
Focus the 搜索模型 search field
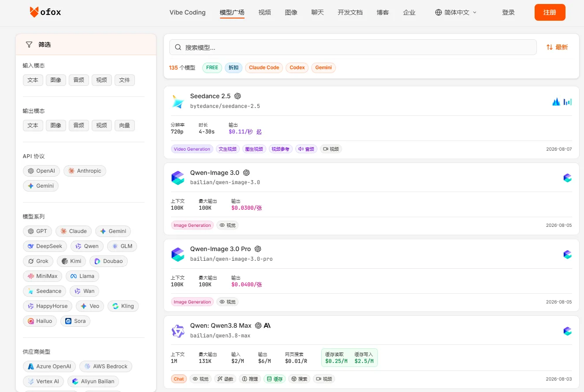[x=353, y=47]
